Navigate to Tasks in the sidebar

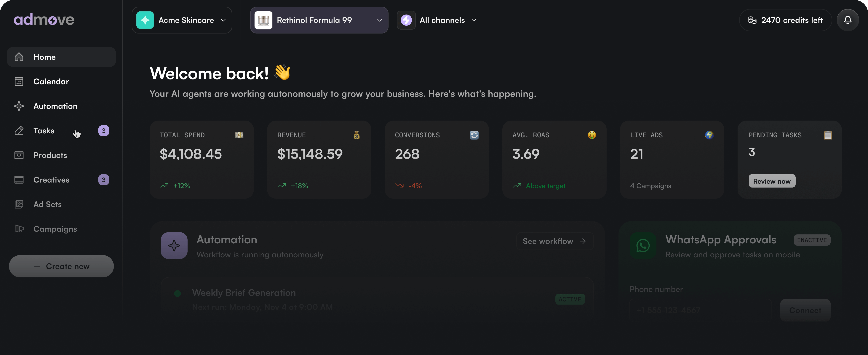coord(44,130)
